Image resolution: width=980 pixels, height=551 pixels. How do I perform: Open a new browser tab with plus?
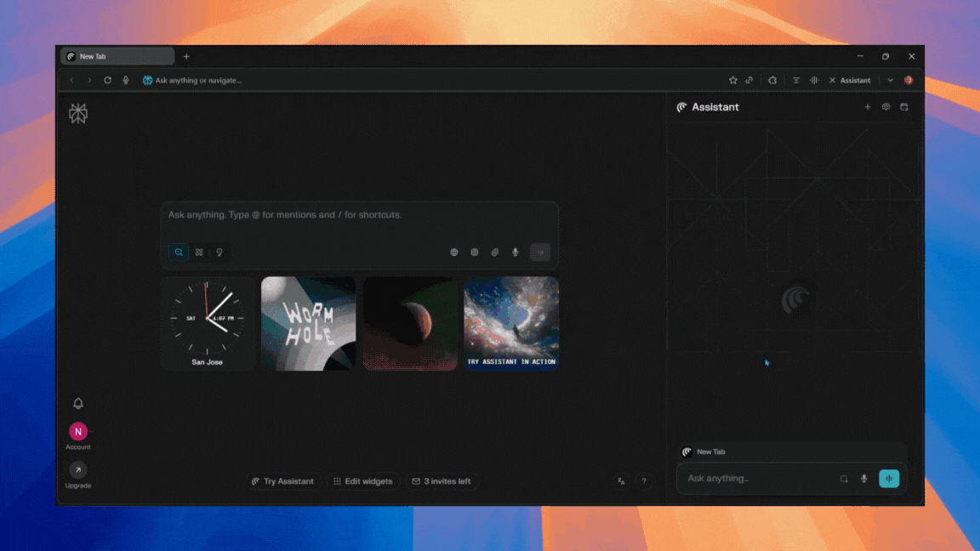pos(186,57)
